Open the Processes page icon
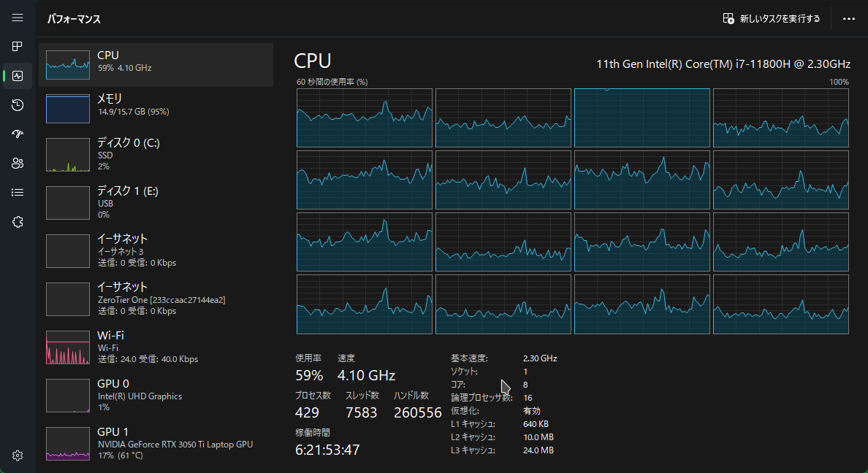868x473 pixels. point(18,47)
